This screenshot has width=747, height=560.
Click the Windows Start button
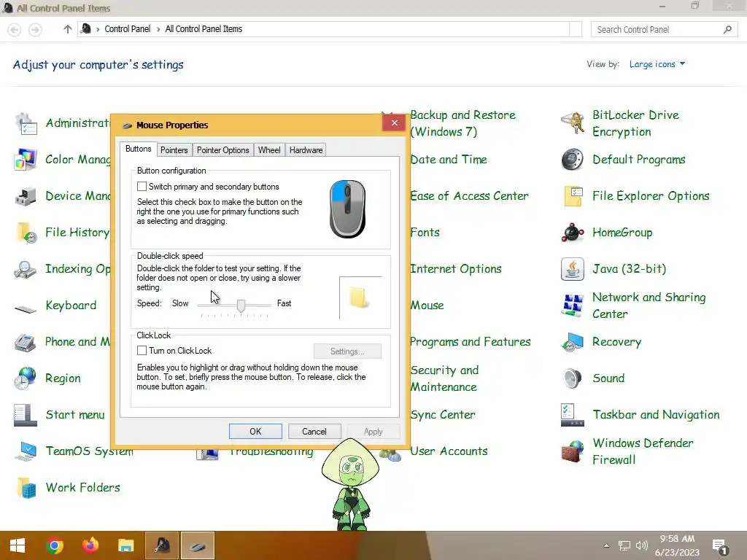(x=18, y=545)
